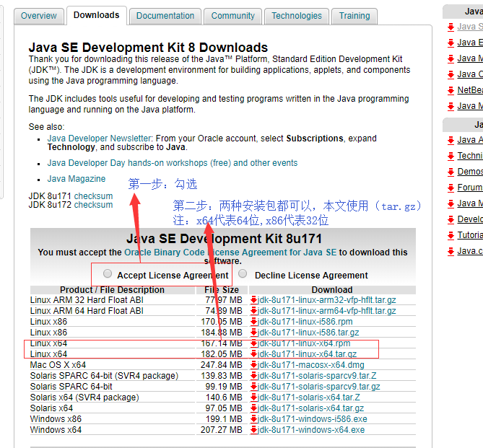Go to the Community tab
The height and width of the screenshot is (448, 483).
click(x=233, y=16)
